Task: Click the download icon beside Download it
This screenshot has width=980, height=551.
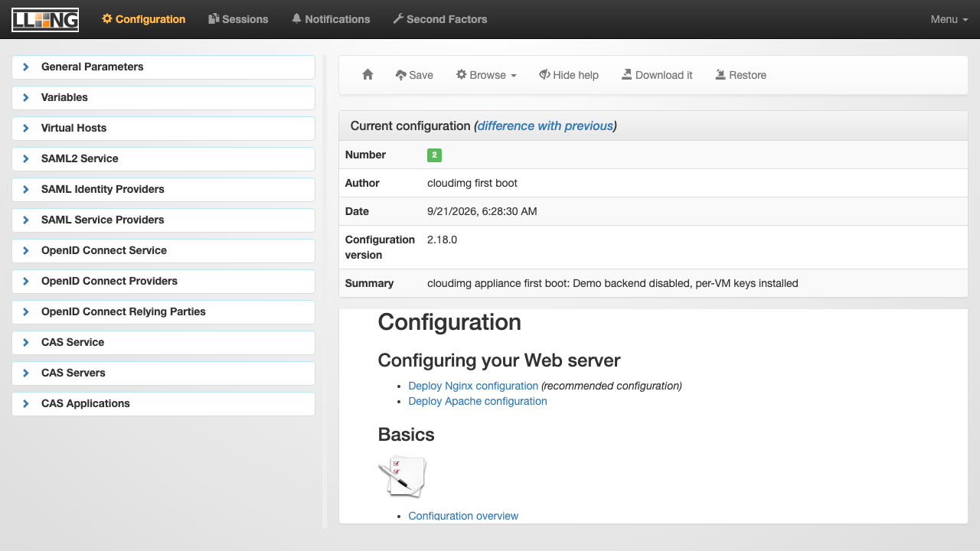Action: point(627,75)
